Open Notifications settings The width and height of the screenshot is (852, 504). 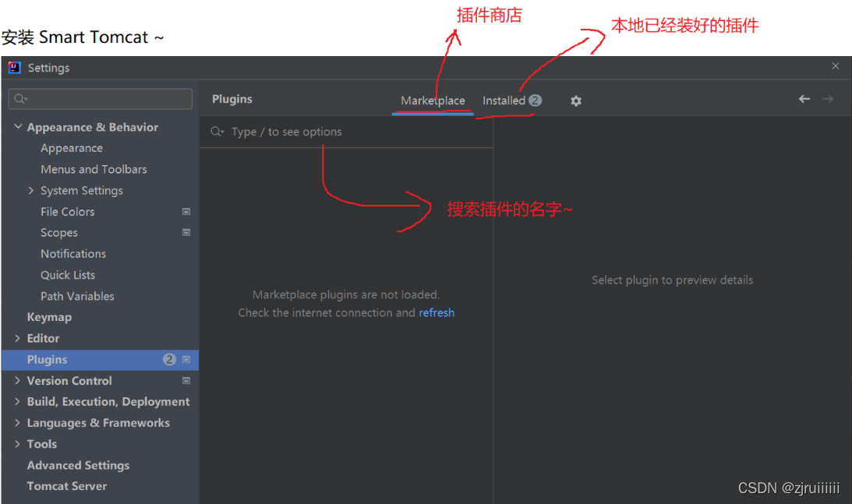(x=73, y=254)
